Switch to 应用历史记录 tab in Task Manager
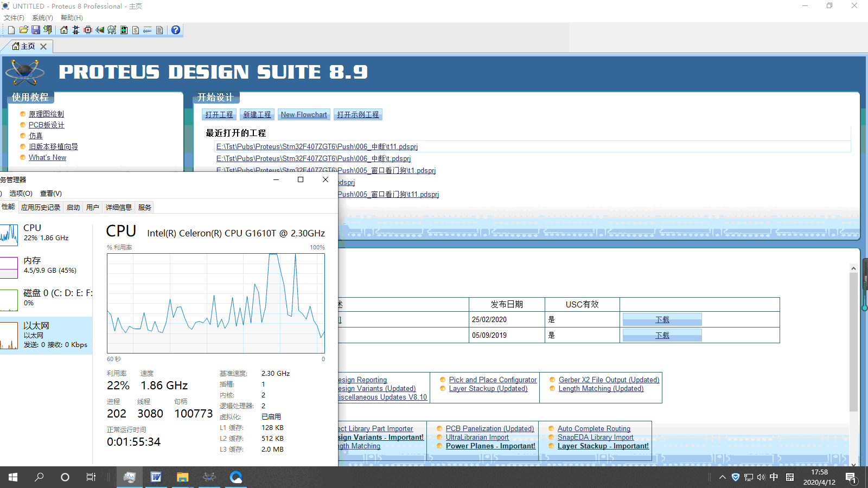This screenshot has height=488, width=868. [x=41, y=207]
